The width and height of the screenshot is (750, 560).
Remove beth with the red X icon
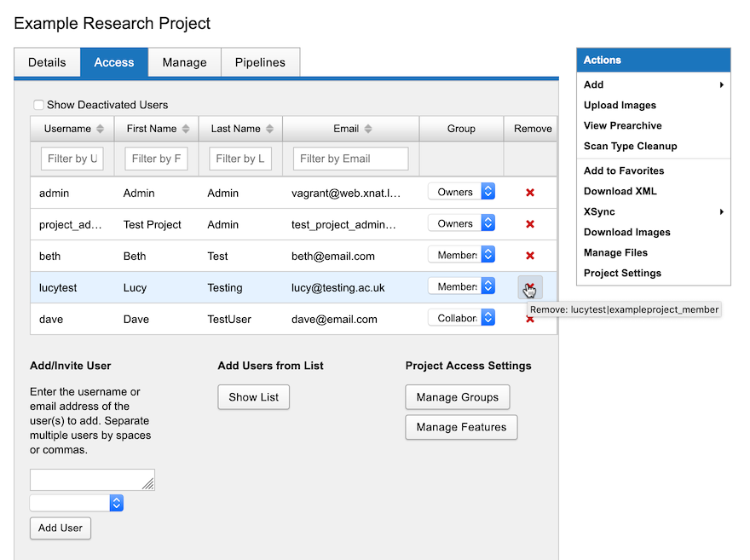(x=530, y=256)
